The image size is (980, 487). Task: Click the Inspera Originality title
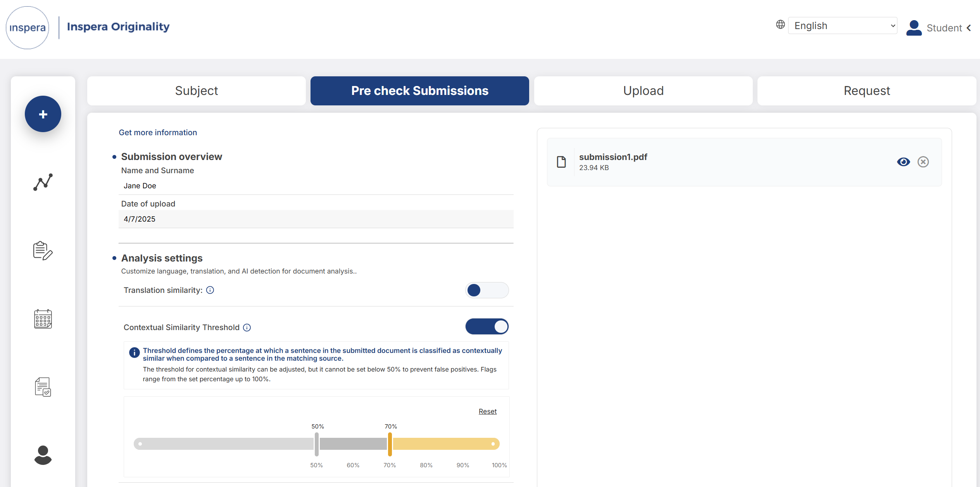click(x=118, y=26)
